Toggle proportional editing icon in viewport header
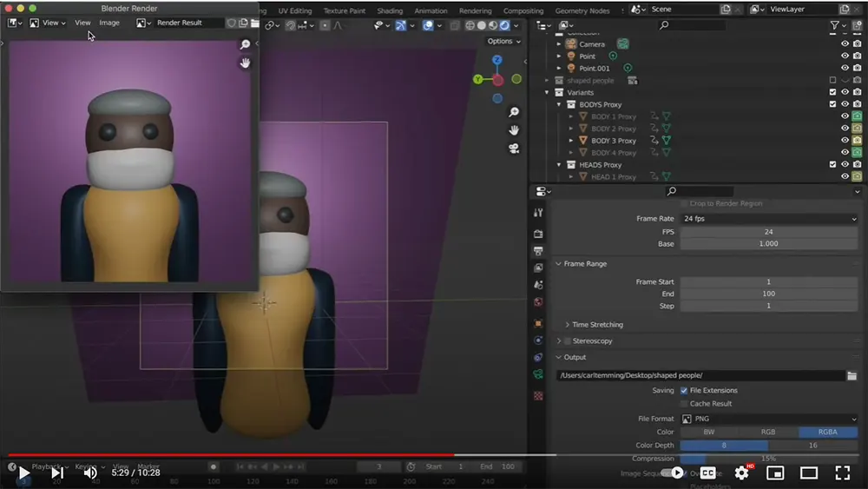 coord(325,25)
